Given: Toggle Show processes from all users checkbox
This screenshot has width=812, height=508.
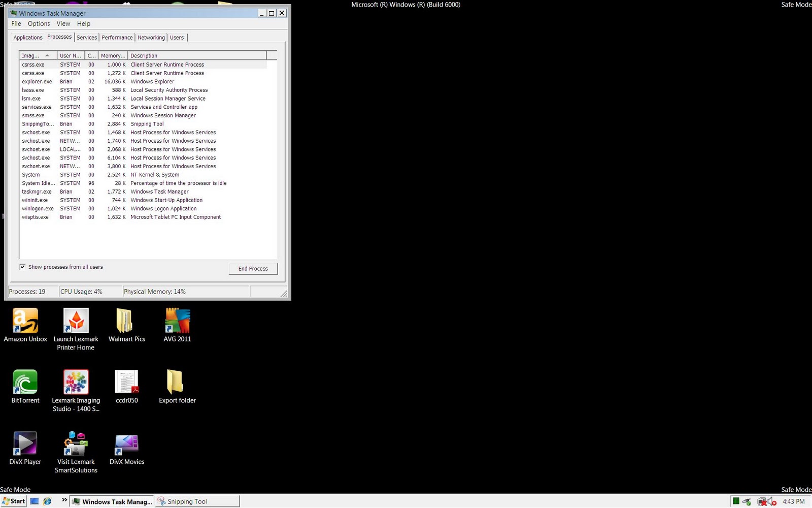Looking at the screenshot, I should click(x=22, y=267).
